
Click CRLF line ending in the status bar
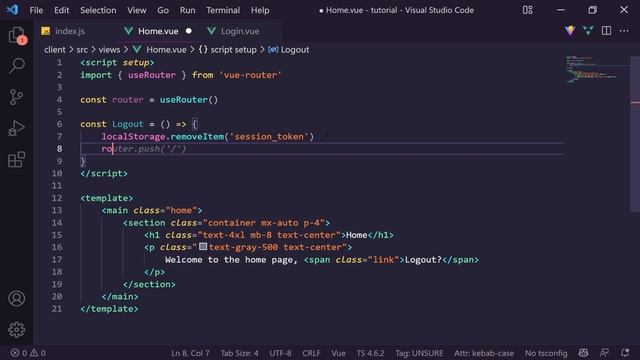click(311, 353)
